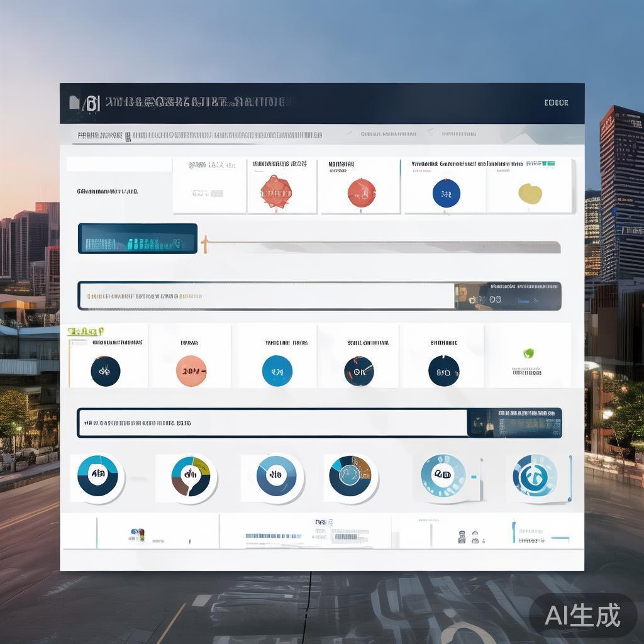Click the dark teal panel ending the second input field

[514, 423]
